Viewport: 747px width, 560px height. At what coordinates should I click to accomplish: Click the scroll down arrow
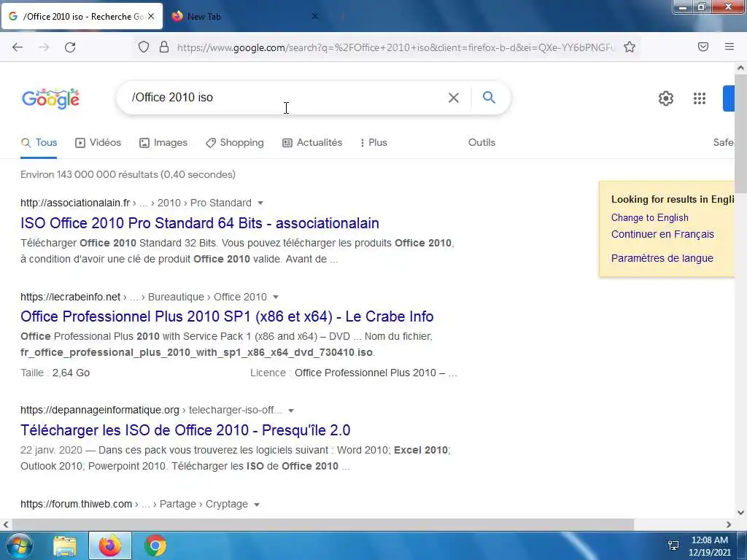(740, 513)
